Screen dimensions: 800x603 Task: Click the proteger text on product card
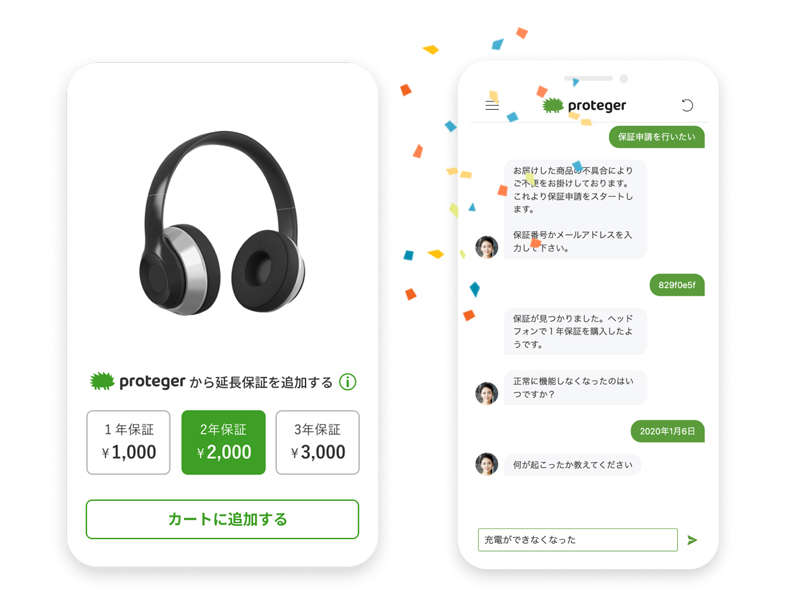point(152,382)
